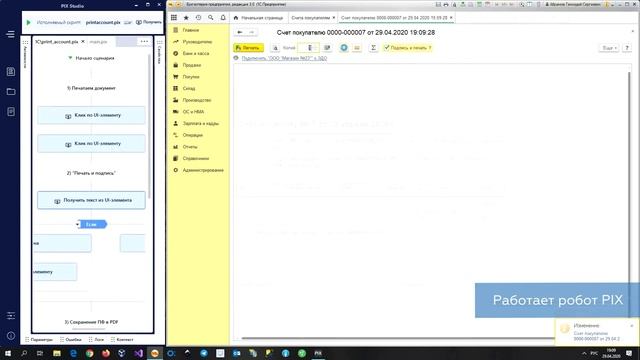Click the scenario canvas vertical scrollbar
The width and height of the screenshot is (640, 360).
[149, 127]
